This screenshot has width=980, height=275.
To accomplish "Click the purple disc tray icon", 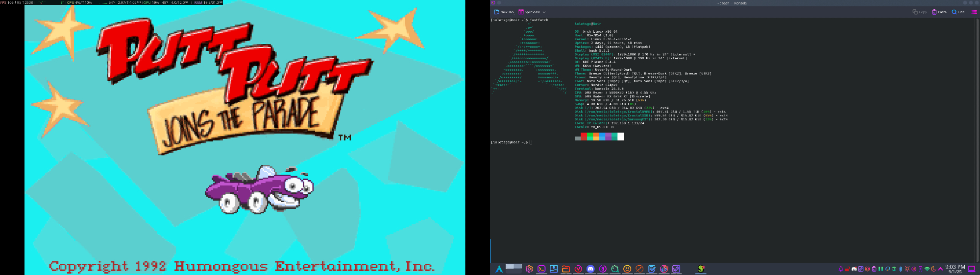I will pyautogui.click(x=914, y=269).
